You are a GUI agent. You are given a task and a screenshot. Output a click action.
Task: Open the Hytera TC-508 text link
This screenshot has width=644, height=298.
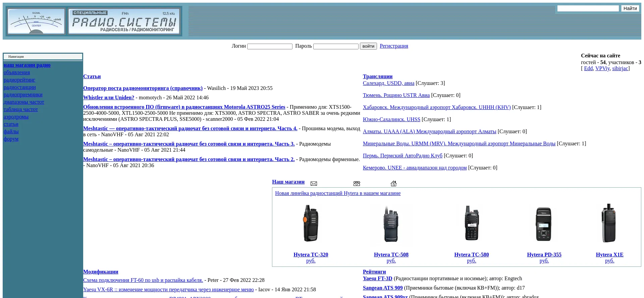[x=391, y=255]
